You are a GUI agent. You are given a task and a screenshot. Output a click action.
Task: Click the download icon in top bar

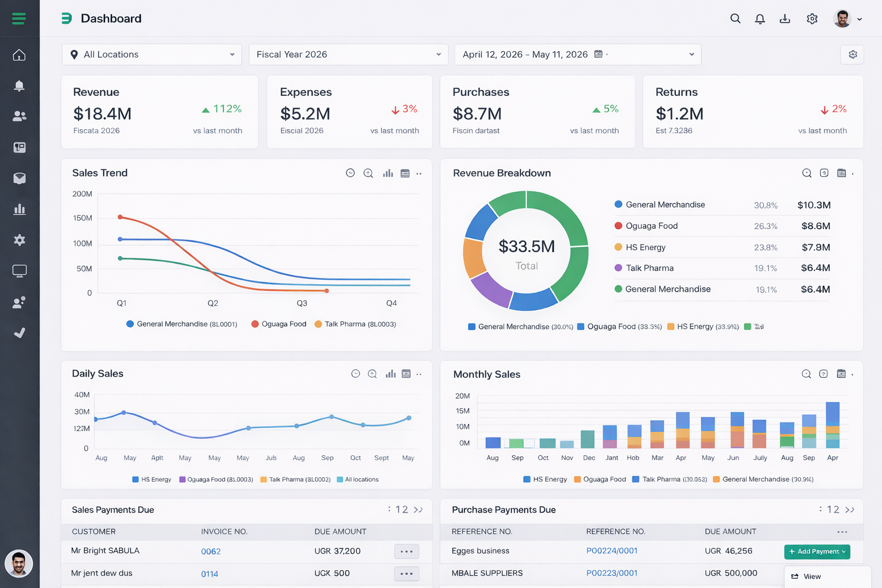(784, 18)
